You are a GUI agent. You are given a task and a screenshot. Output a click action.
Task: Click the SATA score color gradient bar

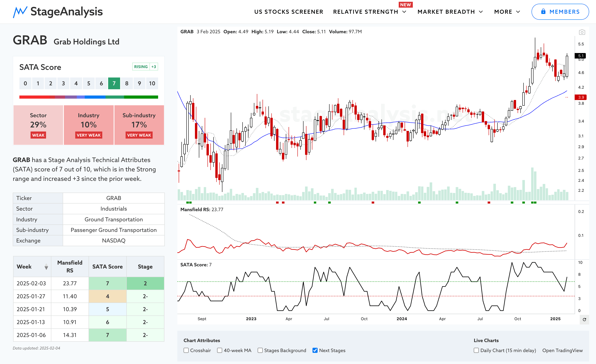89,97
